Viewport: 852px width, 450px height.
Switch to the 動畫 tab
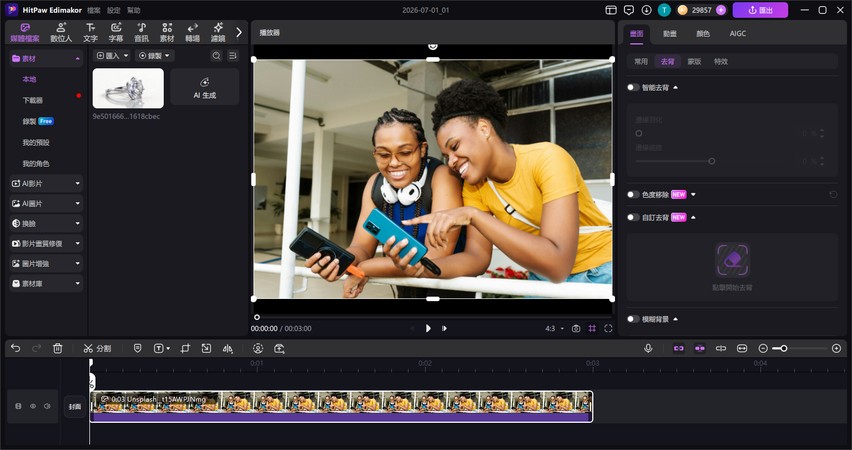pyautogui.click(x=669, y=34)
